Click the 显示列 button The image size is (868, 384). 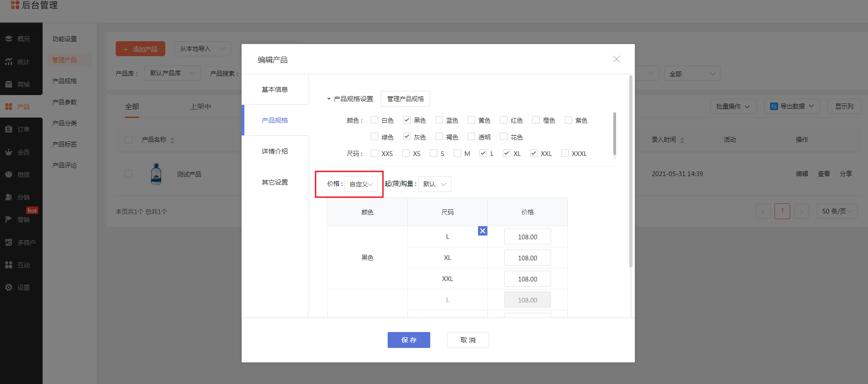point(844,106)
